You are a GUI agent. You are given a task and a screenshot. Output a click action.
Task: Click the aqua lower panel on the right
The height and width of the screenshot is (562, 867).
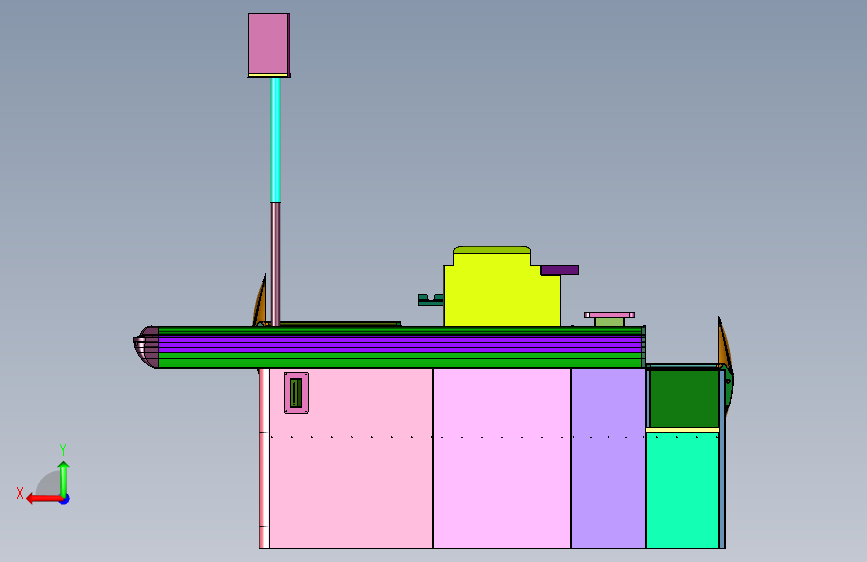[682, 490]
